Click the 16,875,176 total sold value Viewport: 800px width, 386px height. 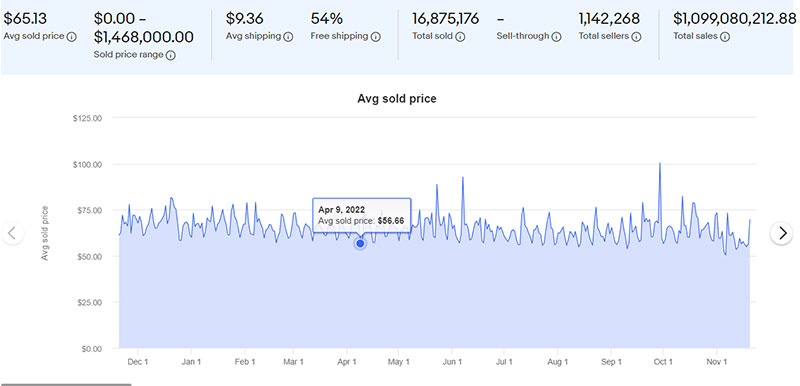(x=445, y=19)
